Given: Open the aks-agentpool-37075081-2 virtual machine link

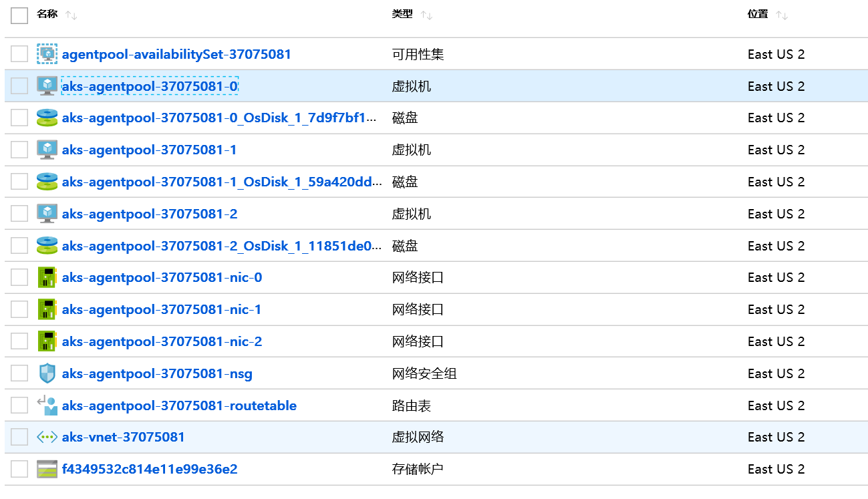Looking at the screenshot, I should click(150, 214).
